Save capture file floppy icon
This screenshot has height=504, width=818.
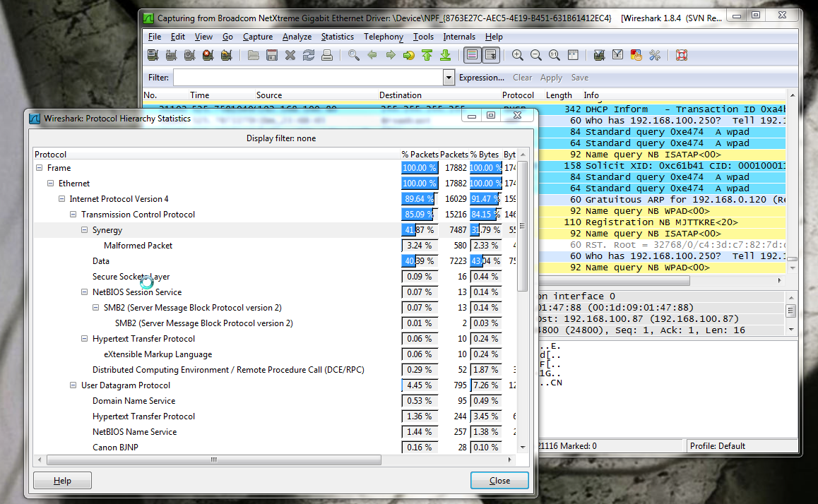pyautogui.click(x=272, y=55)
